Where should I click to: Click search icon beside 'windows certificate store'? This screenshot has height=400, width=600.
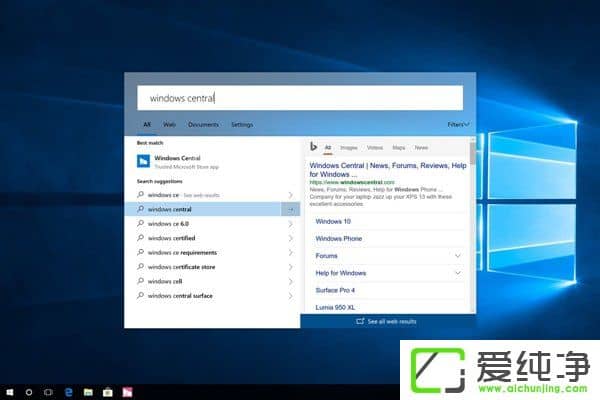pos(140,266)
